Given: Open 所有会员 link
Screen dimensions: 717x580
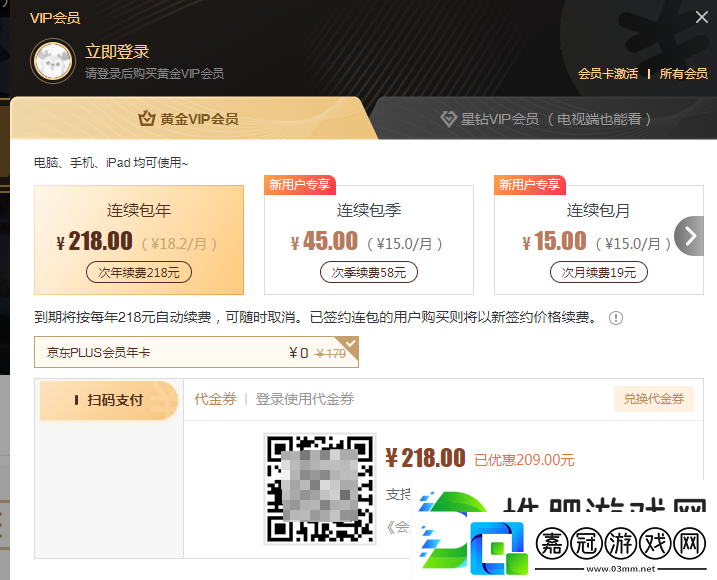Looking at the screenshot, I should pos(683,74).
